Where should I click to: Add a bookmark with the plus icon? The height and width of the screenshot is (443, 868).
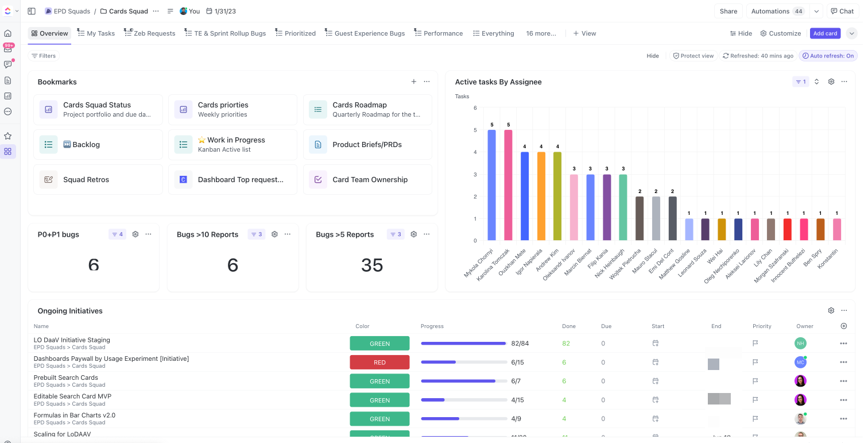[x=413, y=82]
